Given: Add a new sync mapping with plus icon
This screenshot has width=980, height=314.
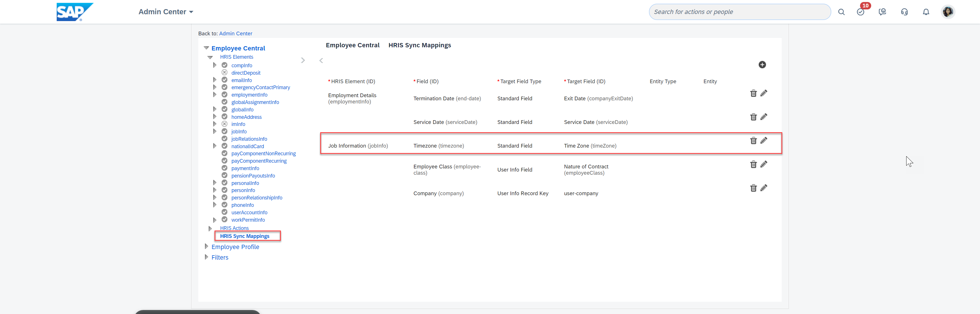Looking at the screenshot, I should click(x=762, y=65).
